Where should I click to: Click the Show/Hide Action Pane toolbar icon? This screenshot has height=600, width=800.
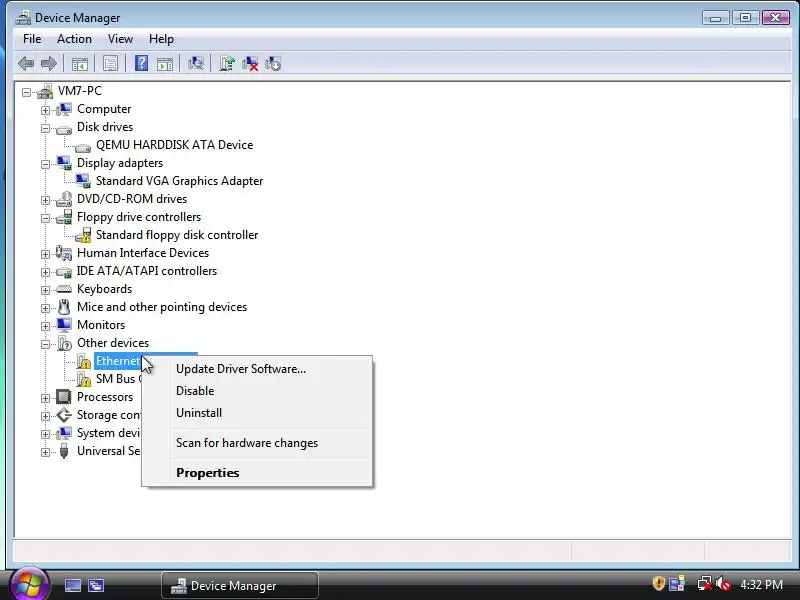(x=164, y=64)
